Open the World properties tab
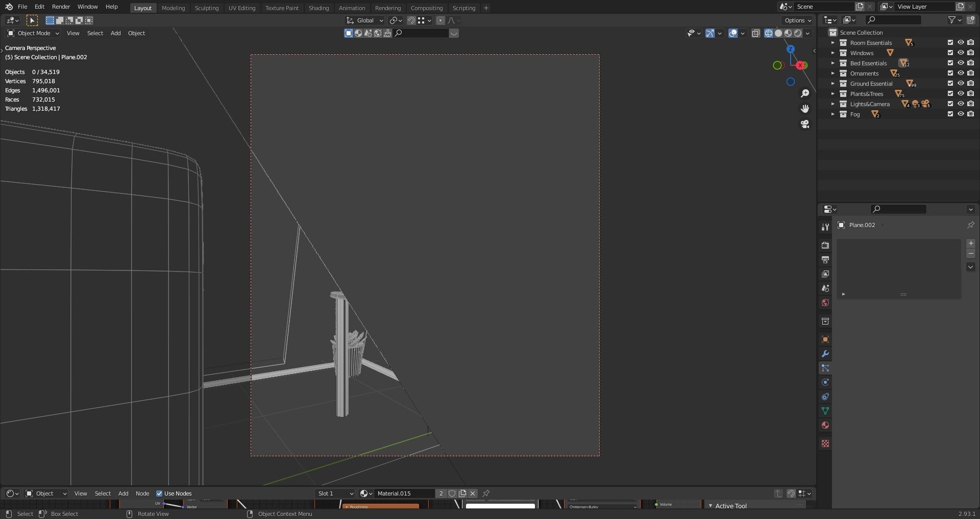Screen dimensions: 980x519 point(825,303)
